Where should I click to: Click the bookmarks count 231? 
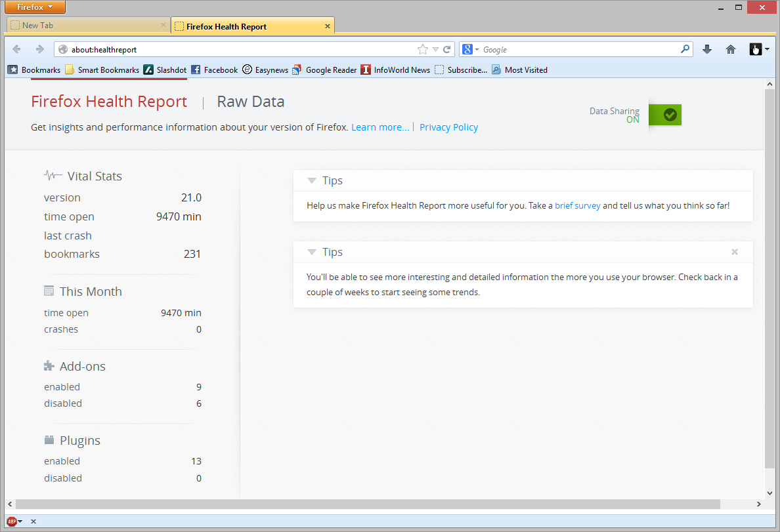(192, 254)
